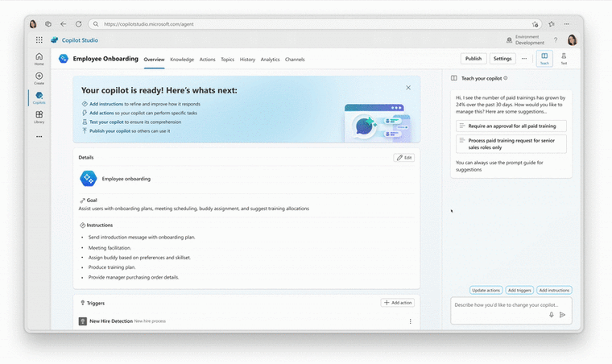Click the microphone icon in chat box
Image resolution: width=612 pixels, height=364 pixels.
552,315
